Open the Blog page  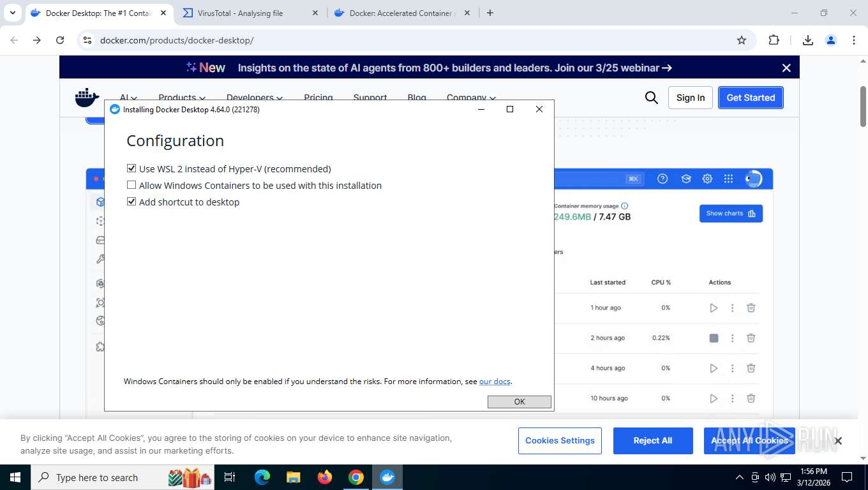click(417, 98)
